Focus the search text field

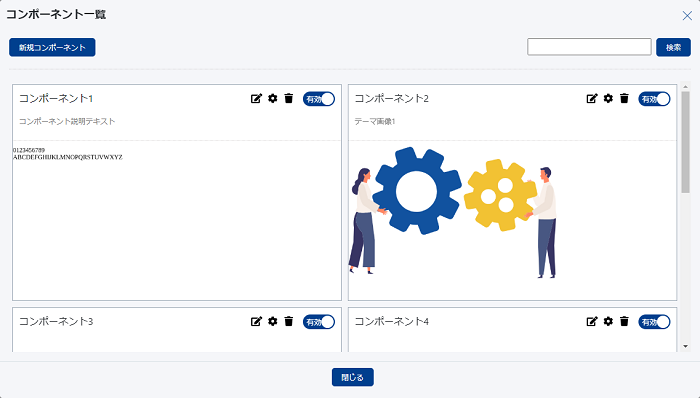(589, 47)
